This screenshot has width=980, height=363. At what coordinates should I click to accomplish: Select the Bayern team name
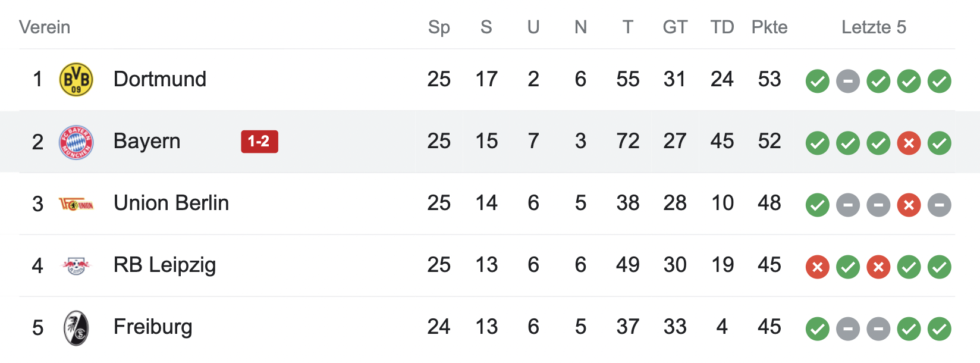pos(147,141)
